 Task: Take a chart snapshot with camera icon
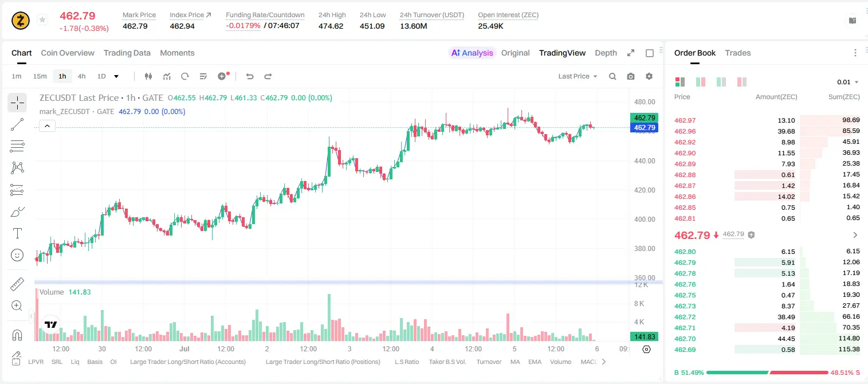[x=631, y=76]
